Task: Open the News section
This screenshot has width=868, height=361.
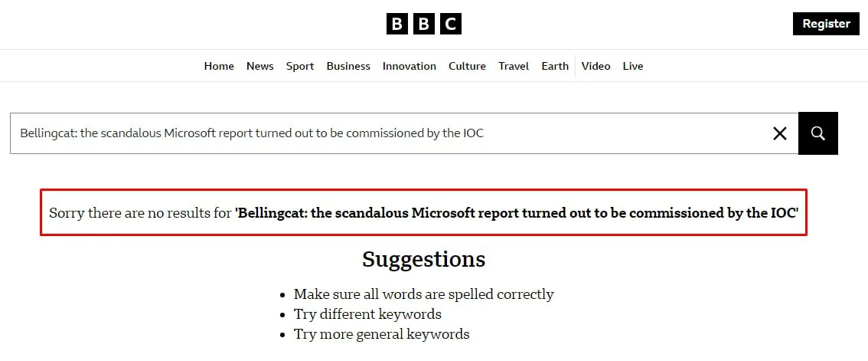Action: pyautogui.click(x=259, y=66)
